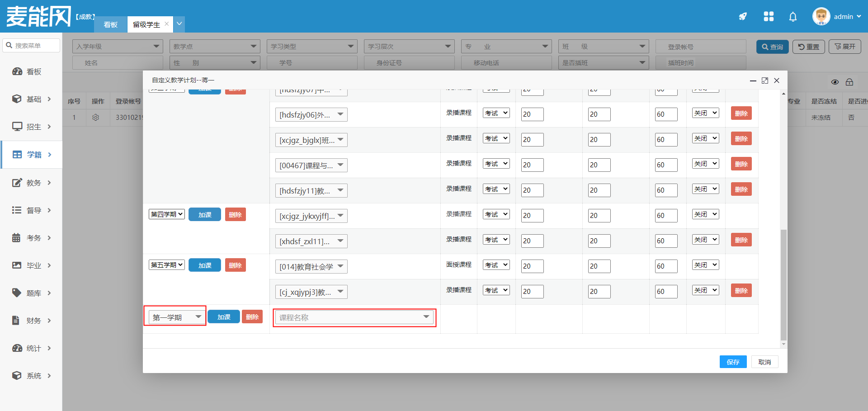
Task: Open the 课程名称 course dropdown
Action: tap(354, 318)
